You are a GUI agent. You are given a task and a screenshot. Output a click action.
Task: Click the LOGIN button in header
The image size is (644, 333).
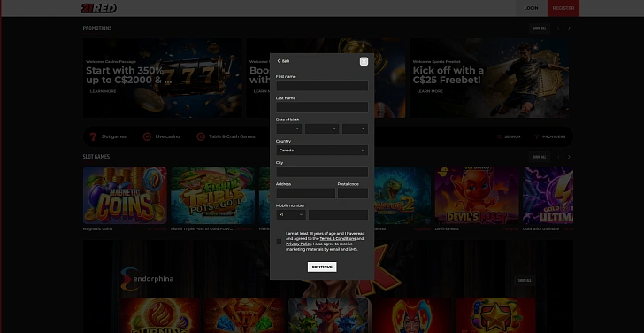[x=531, y=8]
